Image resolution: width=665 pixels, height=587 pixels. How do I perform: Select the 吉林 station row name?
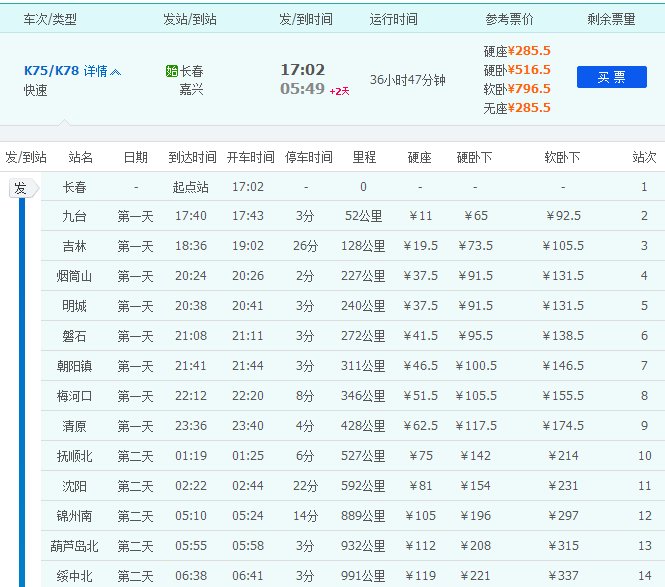tap(74, 246)
